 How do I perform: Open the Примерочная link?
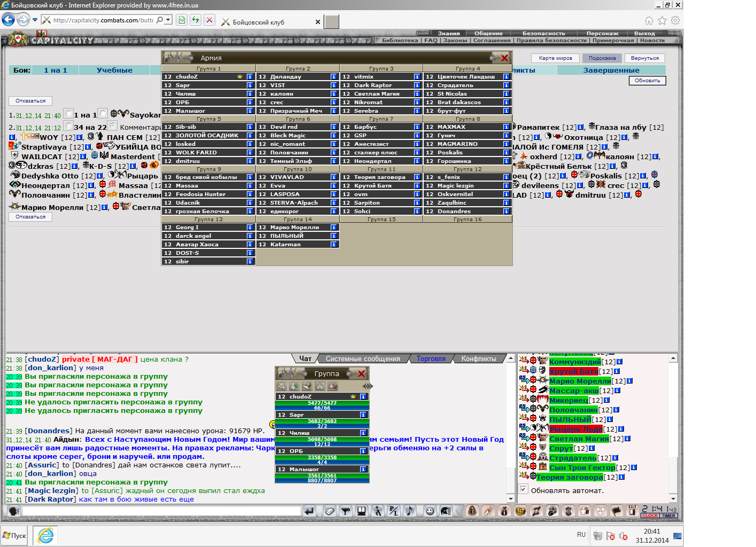(x=613, y=40)
